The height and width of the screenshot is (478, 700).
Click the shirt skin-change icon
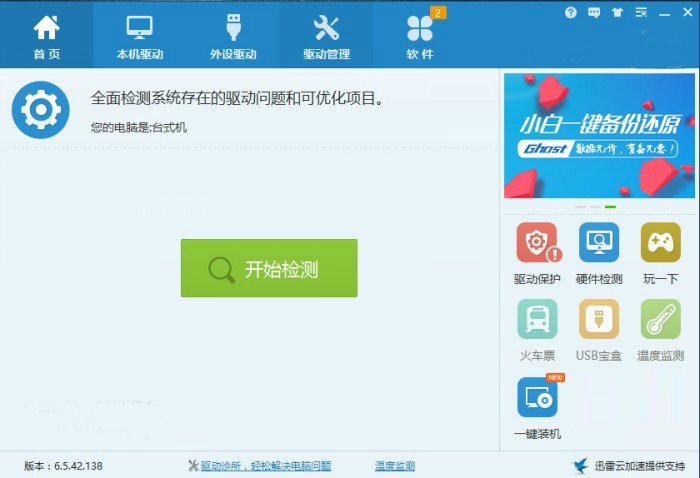point(617,13)
